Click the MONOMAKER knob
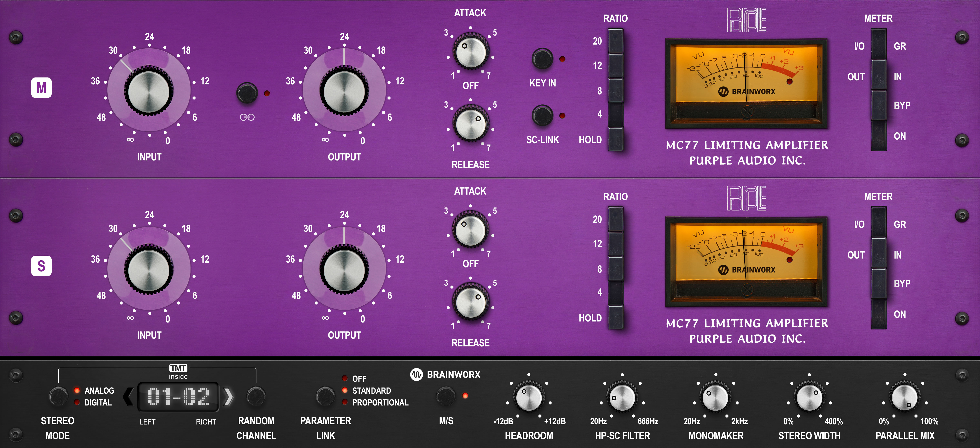This screenshot has width=980, height=448. pyautogui.click(x=716, y=397)
